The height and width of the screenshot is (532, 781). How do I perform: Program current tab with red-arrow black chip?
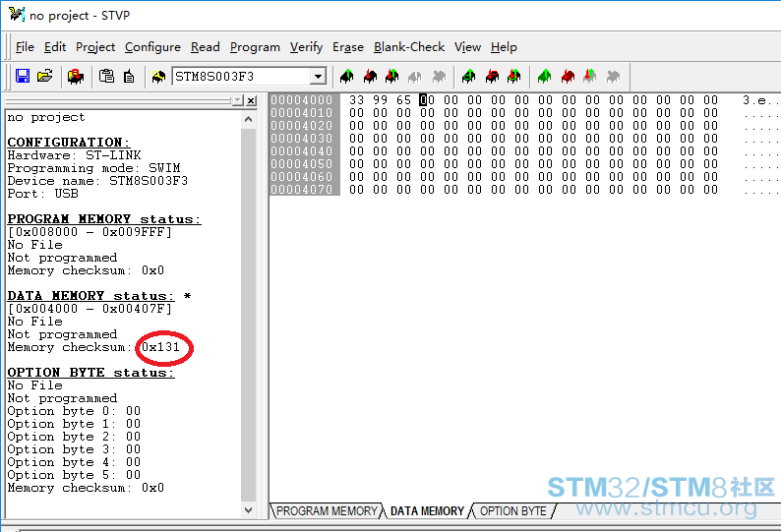370,77
